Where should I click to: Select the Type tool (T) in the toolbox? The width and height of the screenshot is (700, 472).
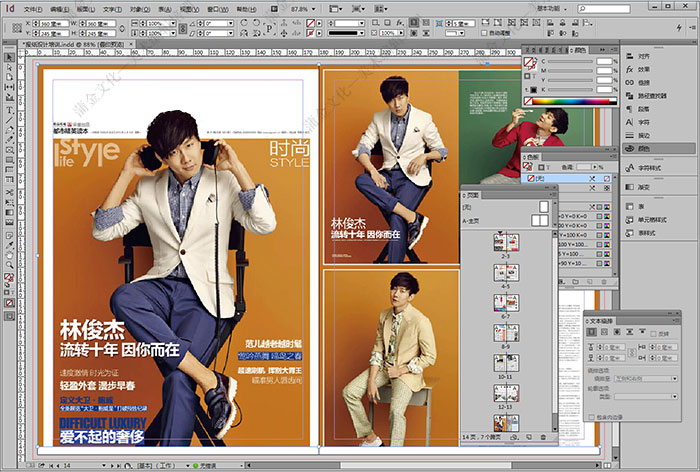(x=9, y=110)
